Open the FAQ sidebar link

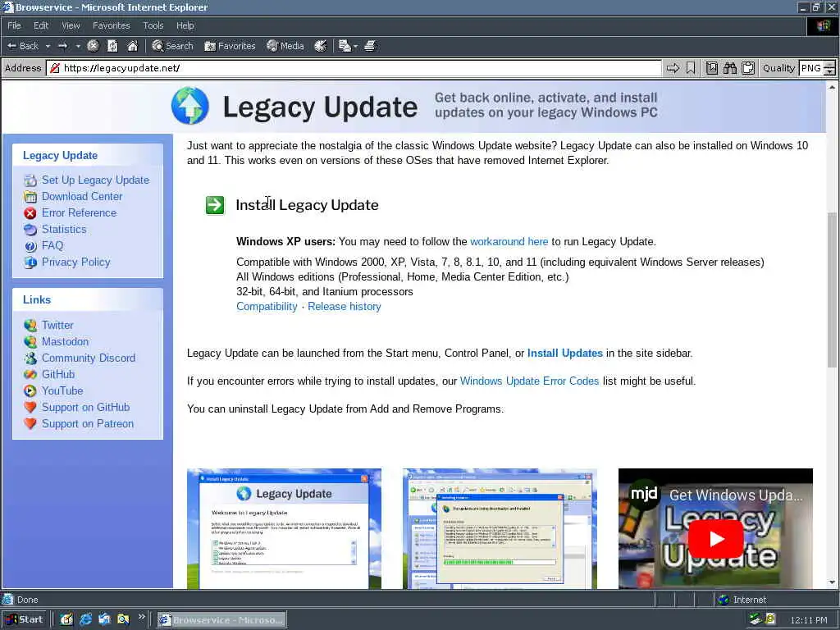tap(52, 245)
